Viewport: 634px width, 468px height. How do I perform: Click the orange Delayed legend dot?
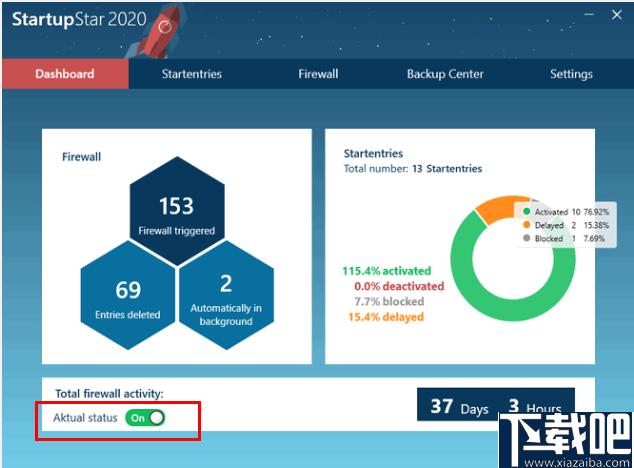526,225
